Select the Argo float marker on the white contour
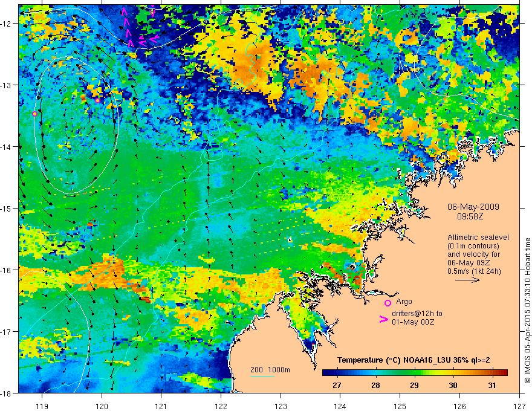This screenshot has width=532, height=411. pyautogui.click(x=34, y=114)
